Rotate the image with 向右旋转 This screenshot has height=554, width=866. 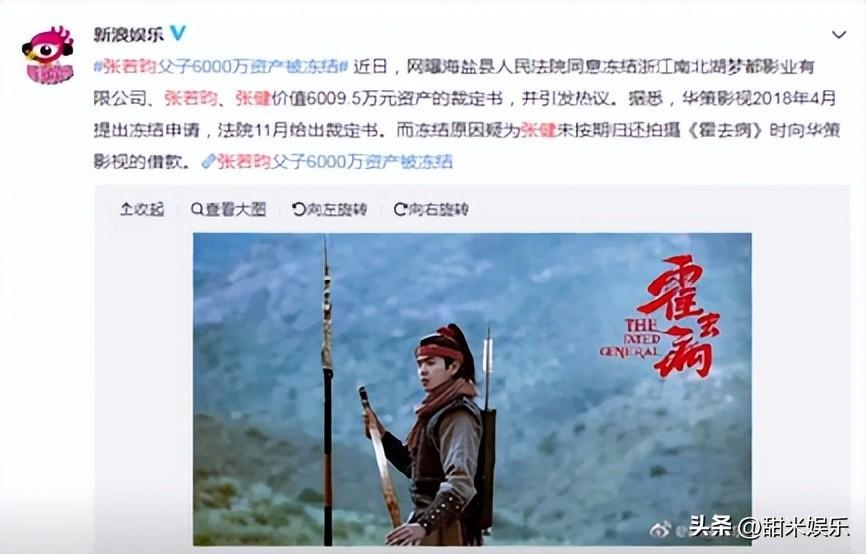pyautogui.click(x=431, y=209)
